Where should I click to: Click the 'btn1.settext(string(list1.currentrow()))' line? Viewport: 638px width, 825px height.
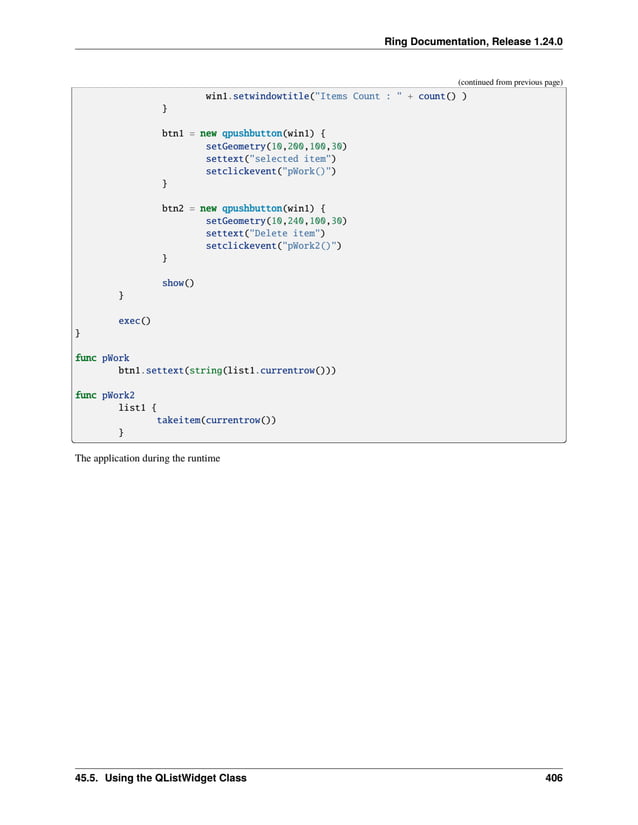227,370
